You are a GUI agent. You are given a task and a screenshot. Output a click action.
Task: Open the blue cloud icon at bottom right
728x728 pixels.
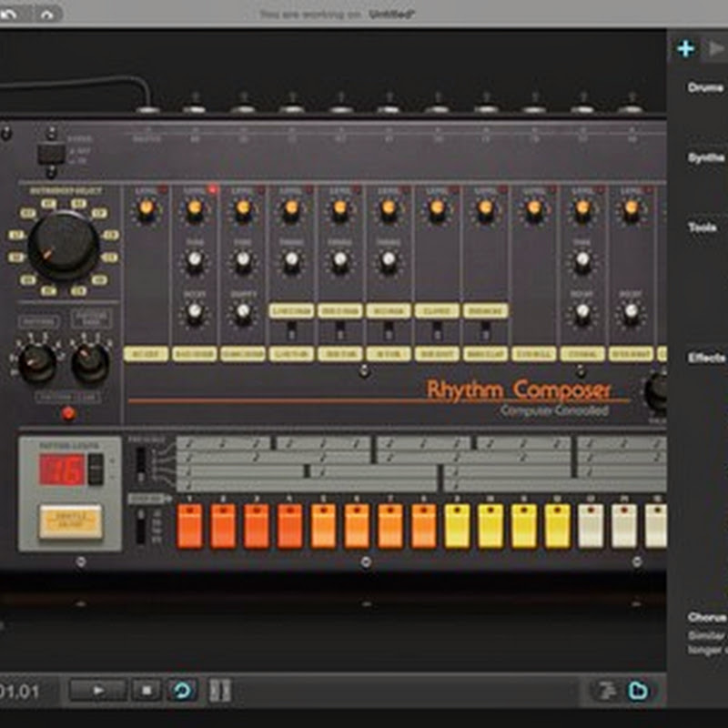[639, 691]
